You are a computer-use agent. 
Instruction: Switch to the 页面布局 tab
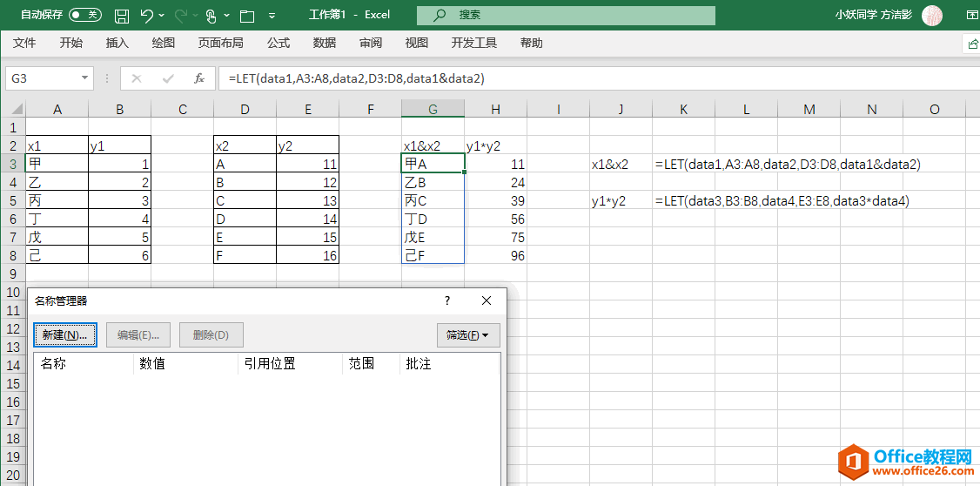coord(220,43)
